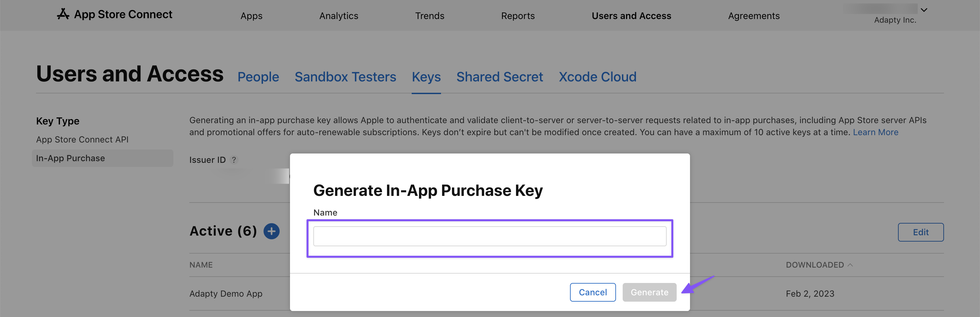Click the Issuer ID question mark icon
Screen dimensions: 980x317
pyautogui.click(x=234, y=160)
